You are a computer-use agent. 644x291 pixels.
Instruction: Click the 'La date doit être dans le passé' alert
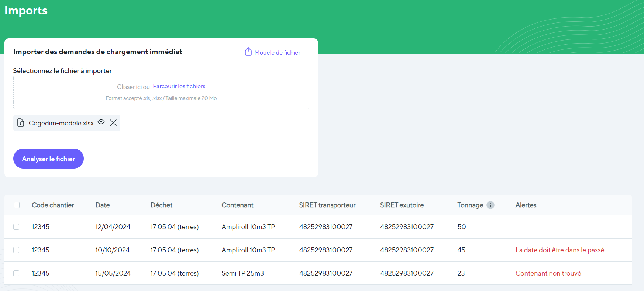click(x=559, y=250)
